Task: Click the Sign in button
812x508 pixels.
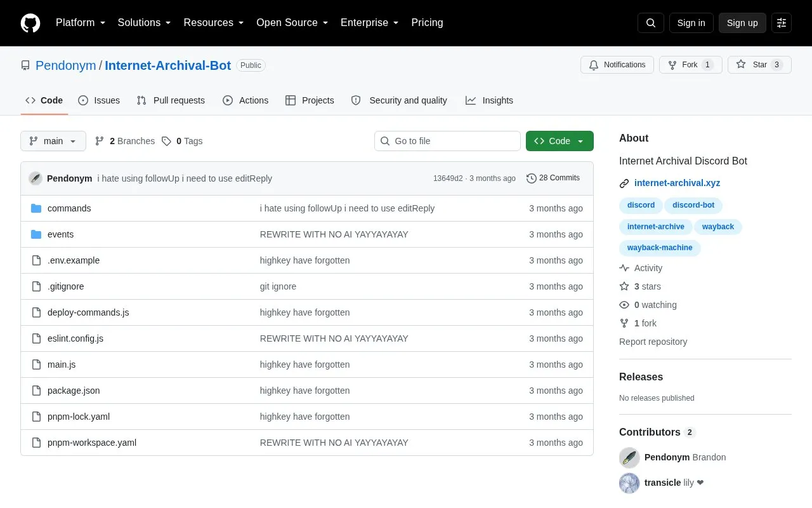Action: (x=691, y=23)
